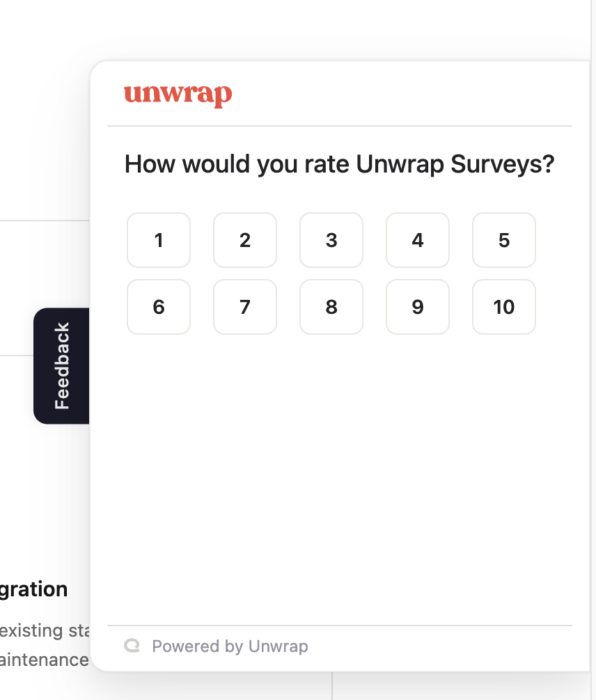
Task: Give the top rating of 10
Action: tap(504, 307)
